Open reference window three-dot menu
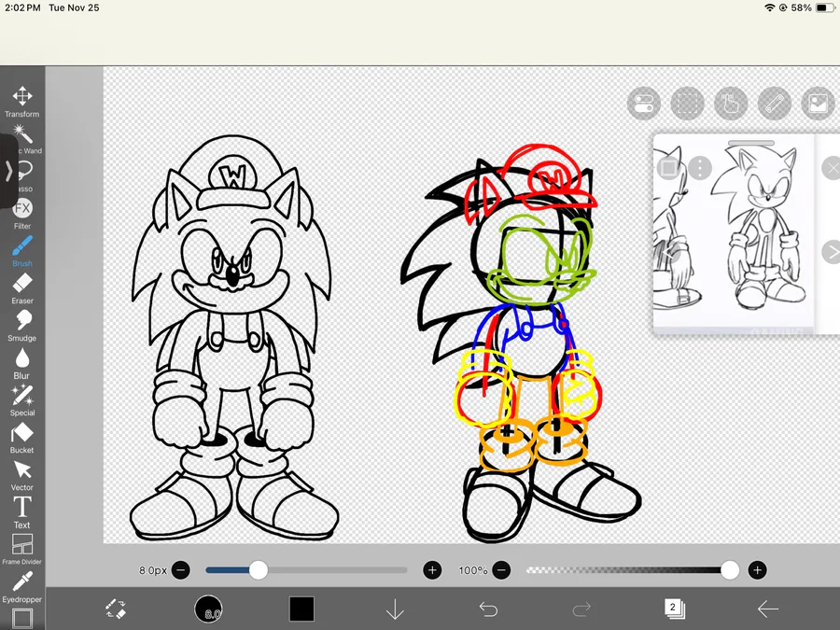Screen dimensions: 840x630 [x=700, y=168]
